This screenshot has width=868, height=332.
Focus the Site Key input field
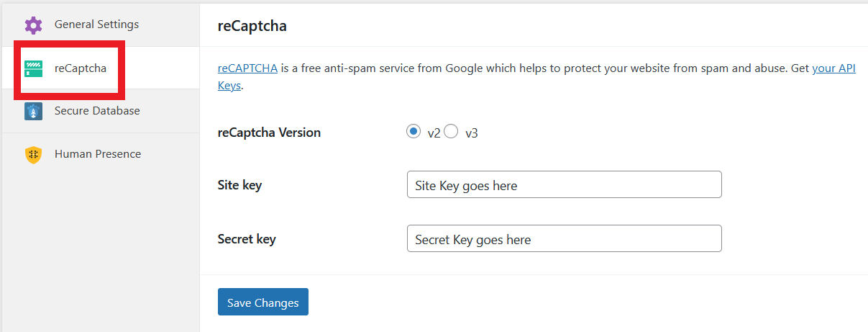pos(565,184)
